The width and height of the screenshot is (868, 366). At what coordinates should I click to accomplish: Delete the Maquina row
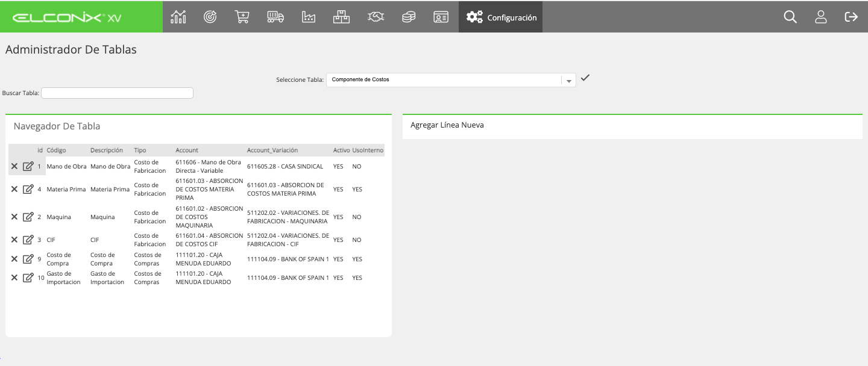tap(14, 217)
